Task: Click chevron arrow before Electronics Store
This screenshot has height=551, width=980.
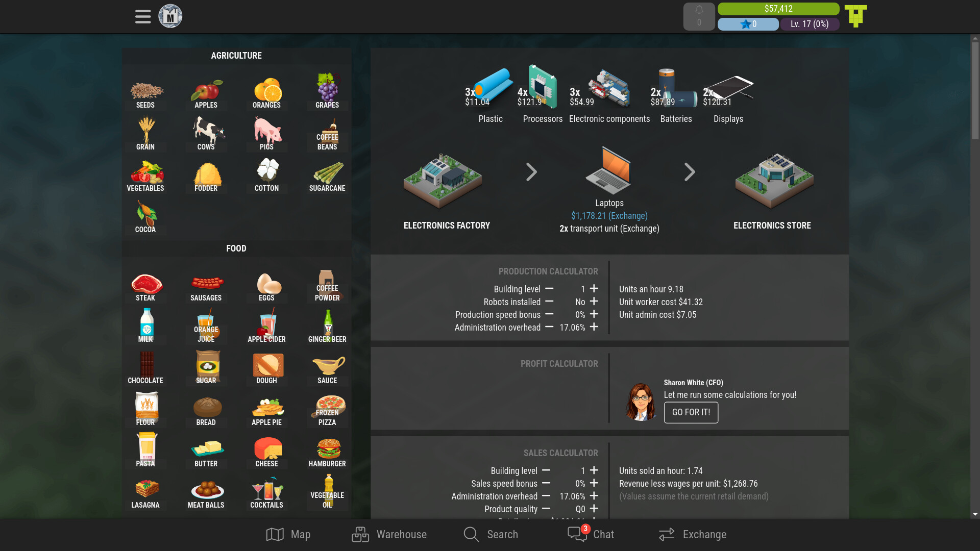Action: point(690,172)
